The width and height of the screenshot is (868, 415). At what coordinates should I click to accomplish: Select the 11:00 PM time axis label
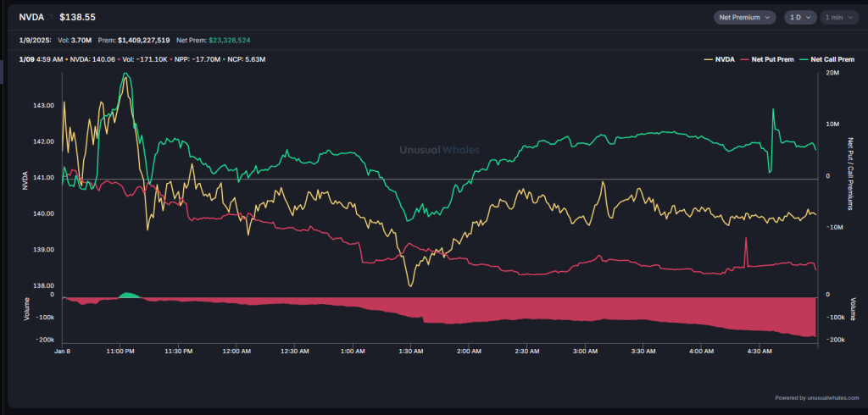120,350
